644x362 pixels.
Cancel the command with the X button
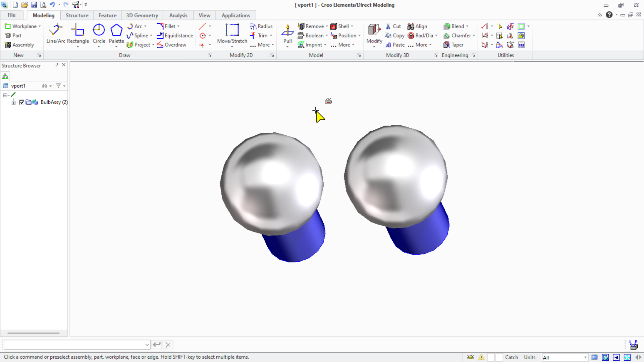click(168, 345)
